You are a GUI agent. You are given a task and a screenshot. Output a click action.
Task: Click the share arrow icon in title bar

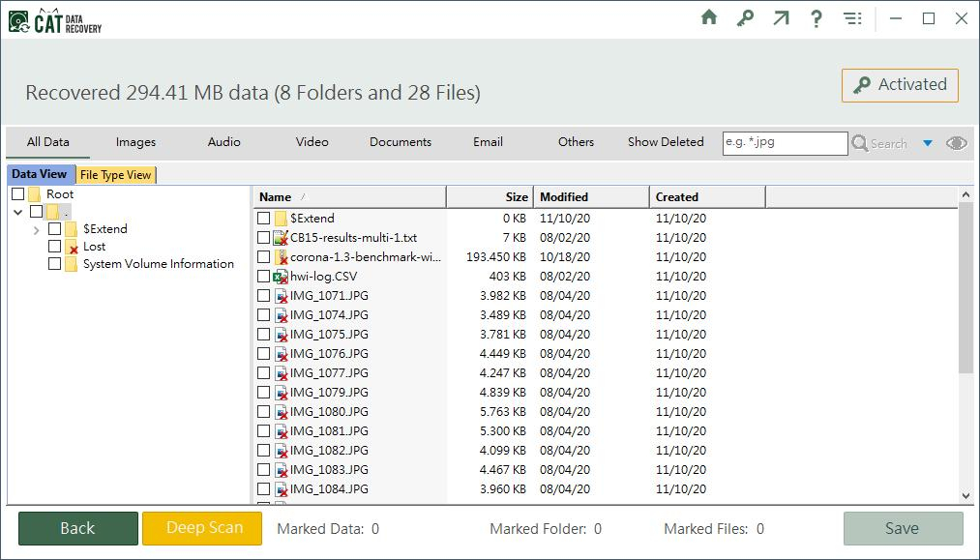[x=781, y=17]
